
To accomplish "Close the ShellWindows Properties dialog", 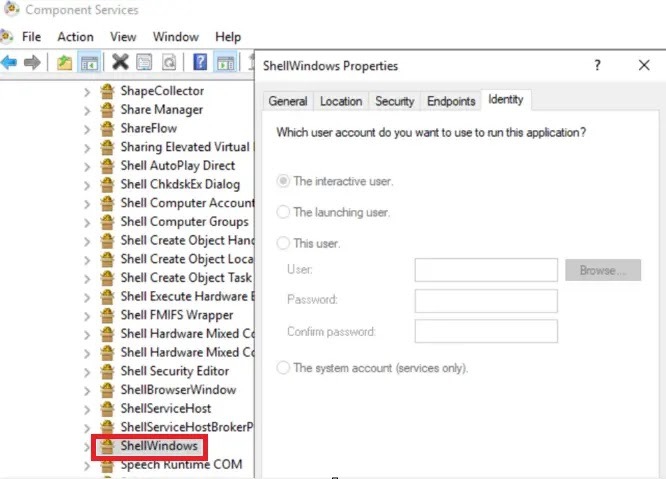I will tap(644, 65).
